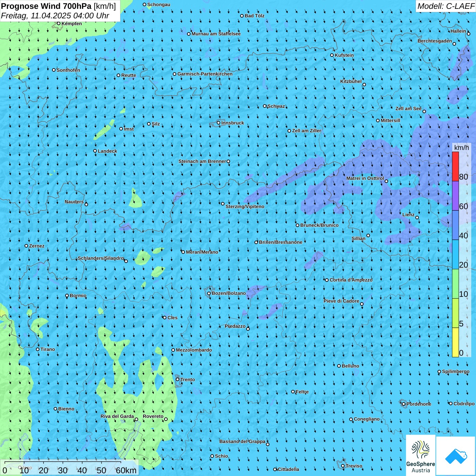Click the 'Nauders' label
Image resolution: width=476 pixels, height=476 pixels.
coord(74,202)
